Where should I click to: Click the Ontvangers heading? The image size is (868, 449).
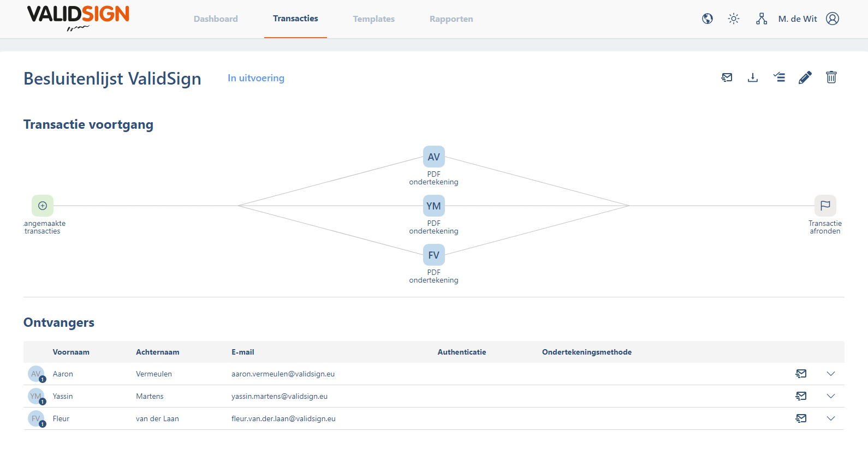[x=59, y=322]
